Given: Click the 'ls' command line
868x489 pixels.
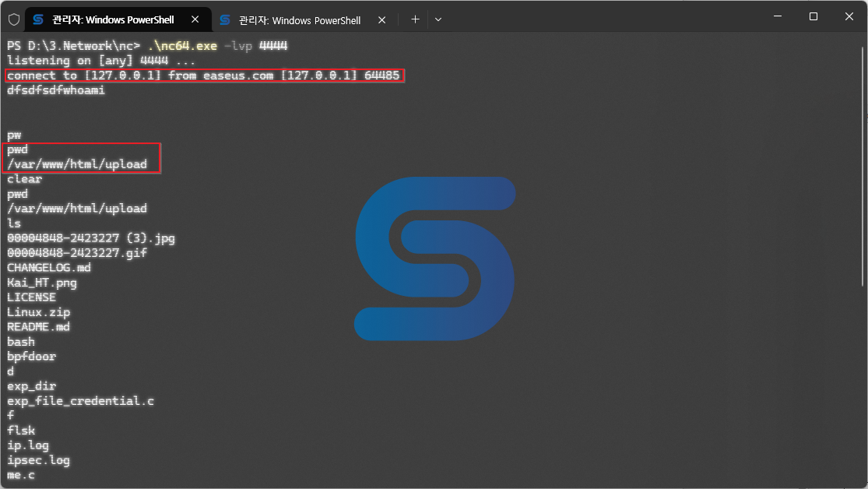Looking at the screenshot, I should click(14, 223).
